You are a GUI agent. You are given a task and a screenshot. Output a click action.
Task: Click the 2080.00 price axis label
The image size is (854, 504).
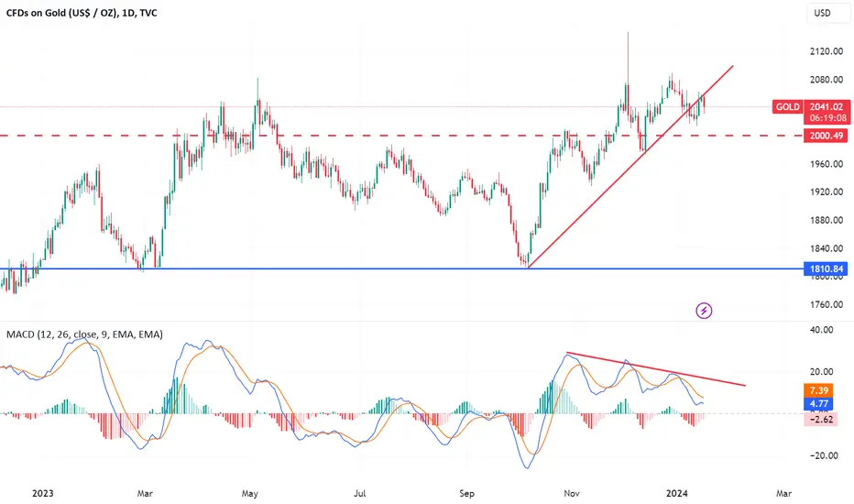tap(827, 80)
